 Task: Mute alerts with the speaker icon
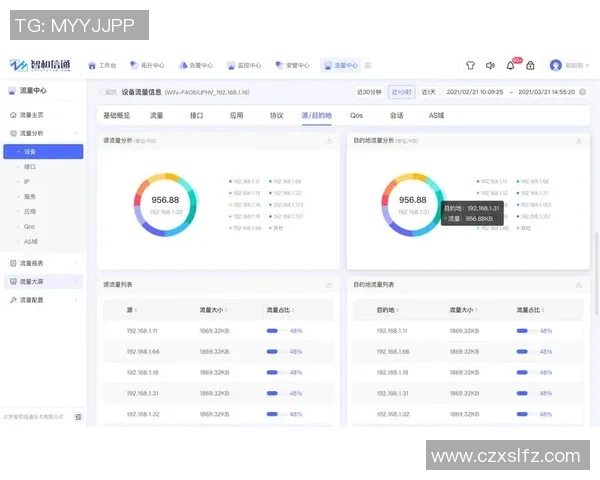[490, 65]
